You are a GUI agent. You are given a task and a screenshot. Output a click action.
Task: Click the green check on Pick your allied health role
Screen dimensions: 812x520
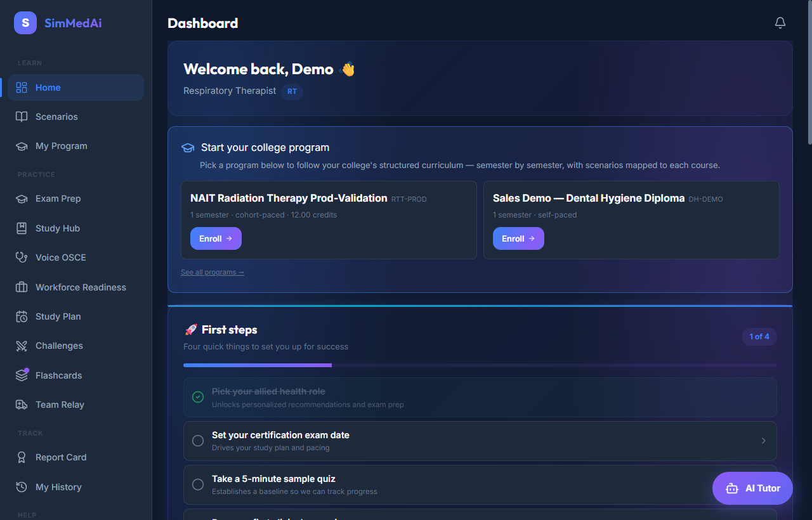198,397
